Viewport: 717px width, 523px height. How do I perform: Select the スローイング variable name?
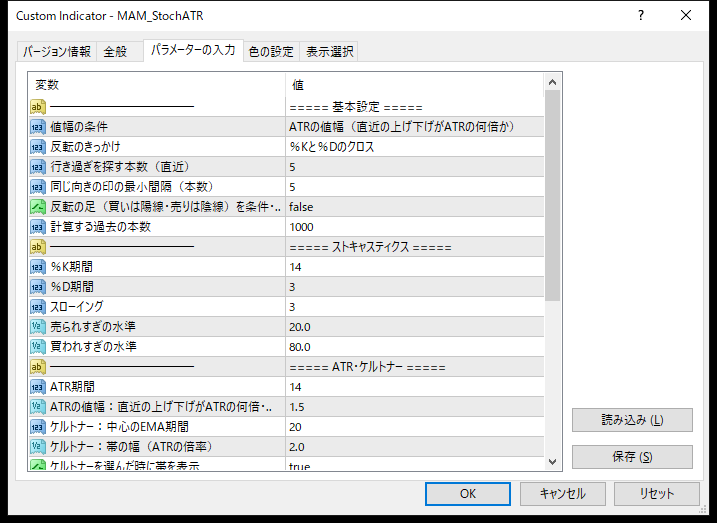tap(77, 307)
